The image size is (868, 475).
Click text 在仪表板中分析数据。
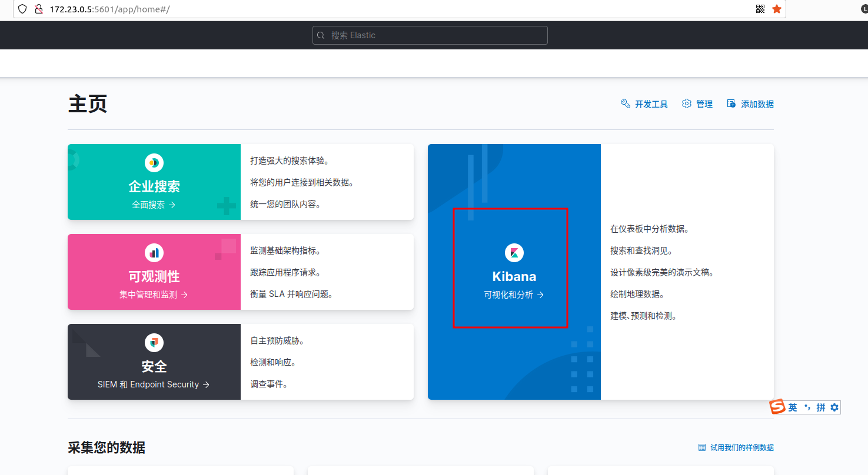tap(650, 229)
